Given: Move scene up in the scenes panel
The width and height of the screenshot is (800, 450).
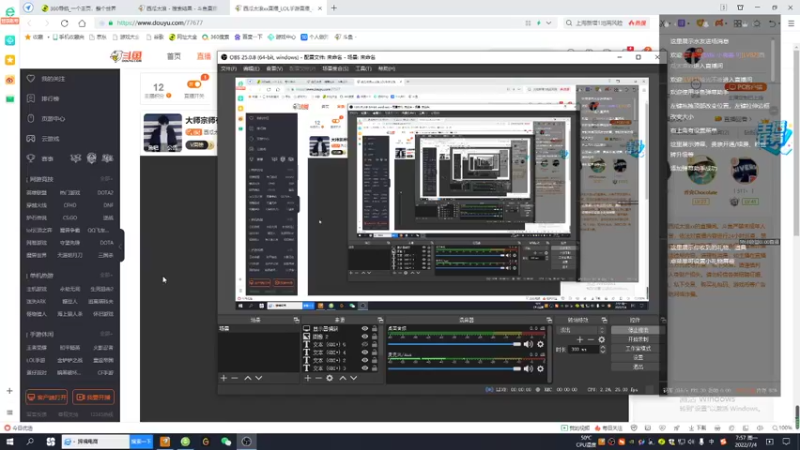Looking at the screenshot, I should [x=247, y=378].
